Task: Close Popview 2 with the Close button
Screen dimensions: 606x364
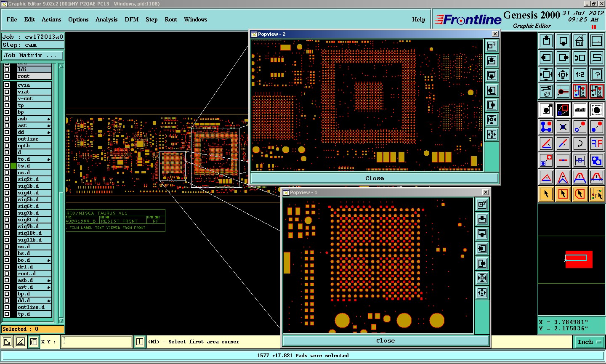Action: click(x=375, y=178)
